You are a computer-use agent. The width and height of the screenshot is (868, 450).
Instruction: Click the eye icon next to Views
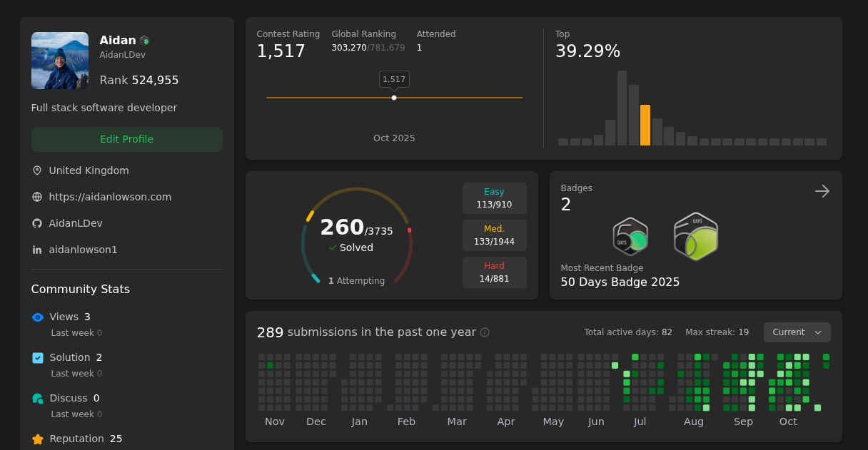click(37, 317)
